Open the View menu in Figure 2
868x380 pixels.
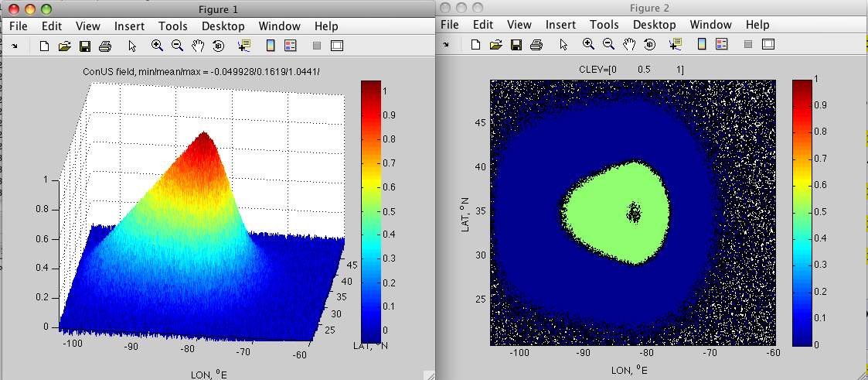pos(519,25)
